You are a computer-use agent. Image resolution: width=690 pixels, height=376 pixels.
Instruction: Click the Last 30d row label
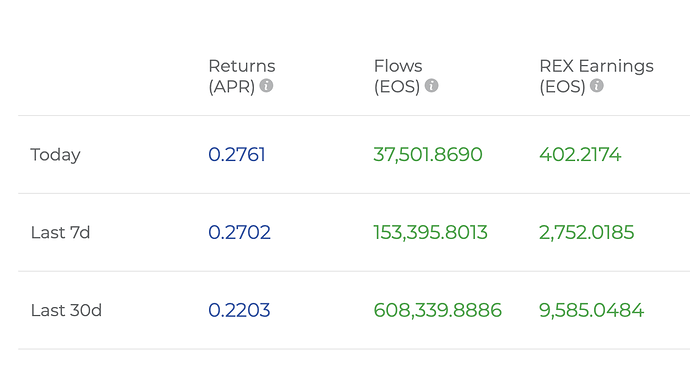pos(66,310)
